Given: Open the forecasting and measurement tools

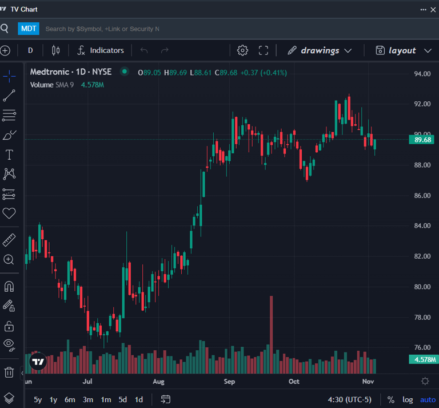Looking at the screenshot, I should pos(9,194).
